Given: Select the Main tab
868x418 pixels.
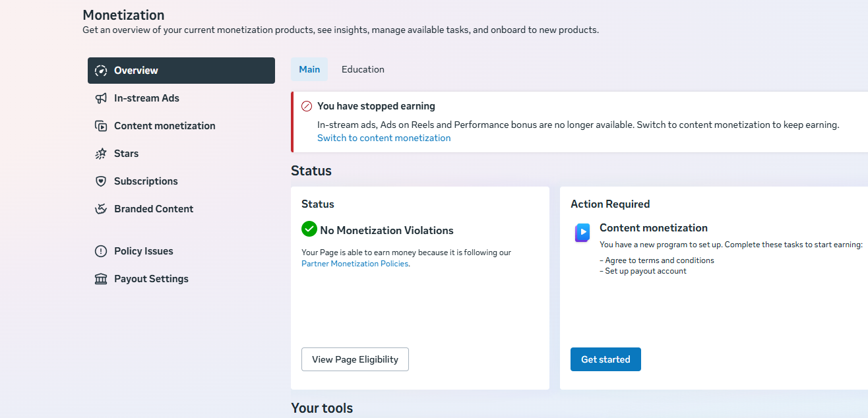Looking at the screenshot, I should (x=309, y=69).
